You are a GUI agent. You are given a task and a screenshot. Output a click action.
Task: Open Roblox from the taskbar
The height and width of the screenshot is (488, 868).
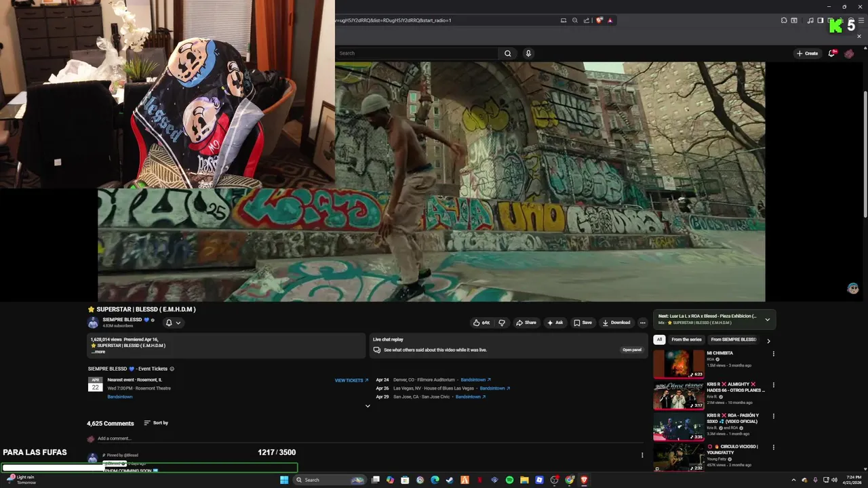[539, 480]
